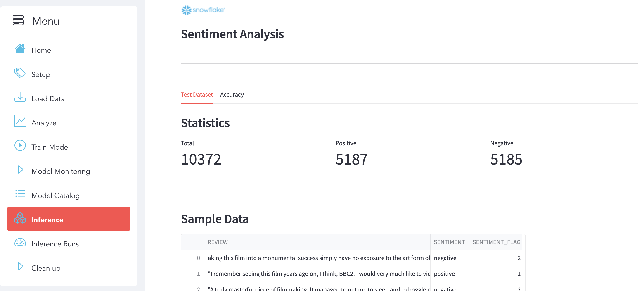Image resolution: width=644 pixels, height=291 pixels.
Task: Select the Test Dataset tab
Action: (x=197, y=95)
